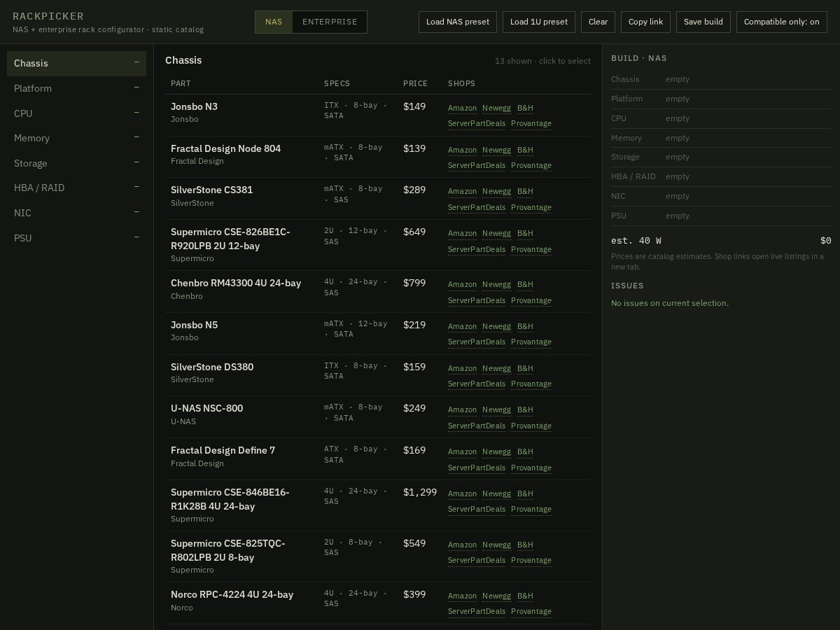Click Load 1U preset button
840x630 pixels.
(539, 22)
